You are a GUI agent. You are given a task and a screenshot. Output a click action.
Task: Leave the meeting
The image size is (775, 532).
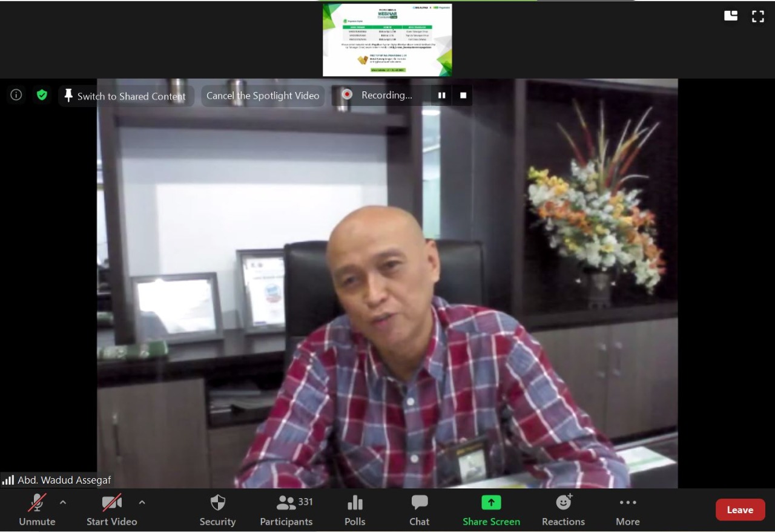pyautogui.click(x=740, y=510)
